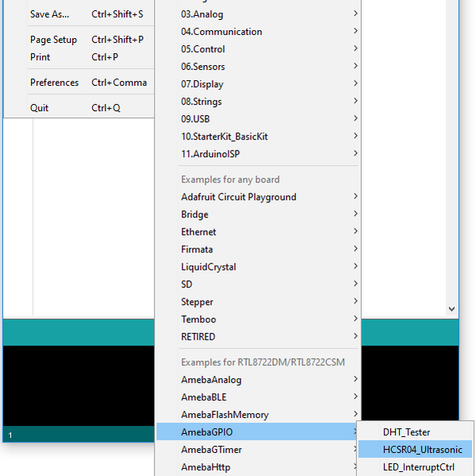This screenshot has height=476, width=476.
Task: Click the line number 1 in status bar
Action: [x=10, y=436]
